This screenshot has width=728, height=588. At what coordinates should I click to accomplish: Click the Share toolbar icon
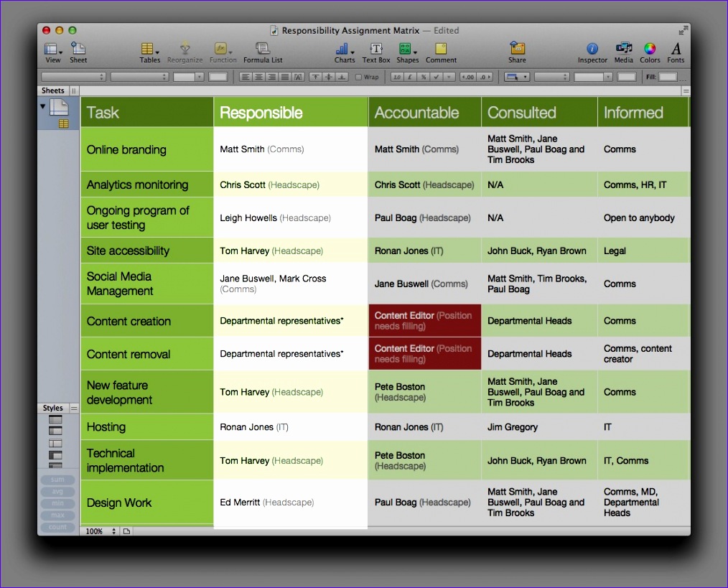pos(517,52)
